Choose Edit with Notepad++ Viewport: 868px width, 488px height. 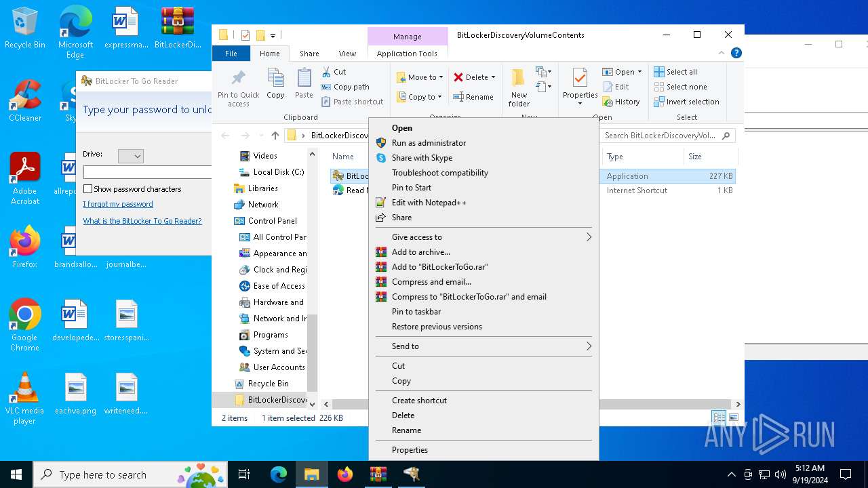pos(484,203)
